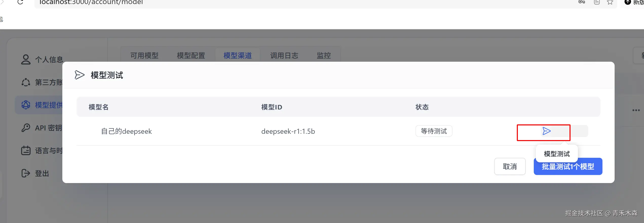Click the browser address bar URL
This screenshot has height=223, width=644.
91,3
